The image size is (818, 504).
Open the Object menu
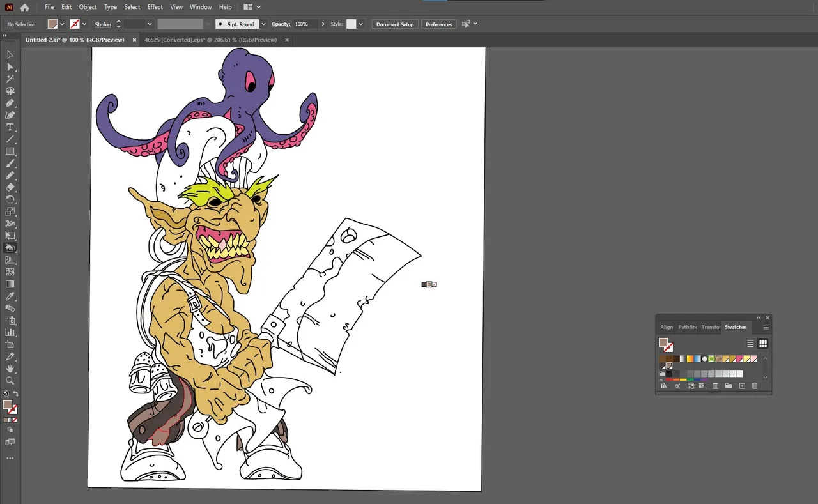(x=88, y=7)
